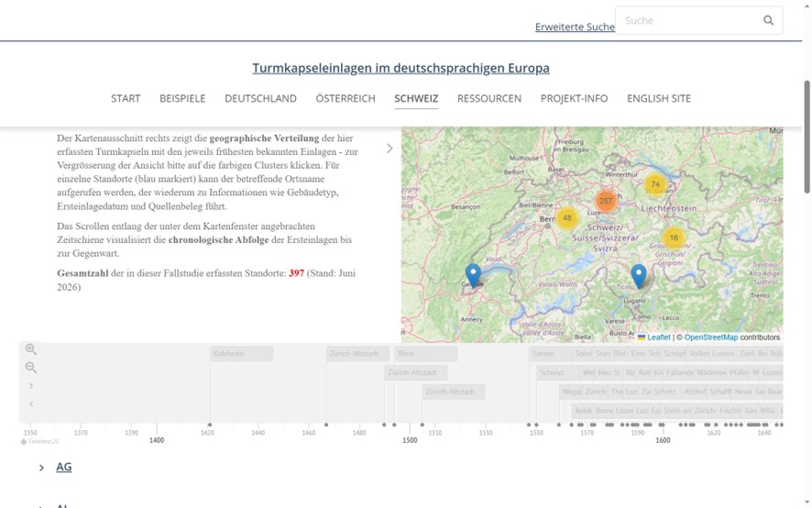Screen dimensions: 812x508
Task: Go to the DEUTSCHLAND page
Action: [260, 98]
